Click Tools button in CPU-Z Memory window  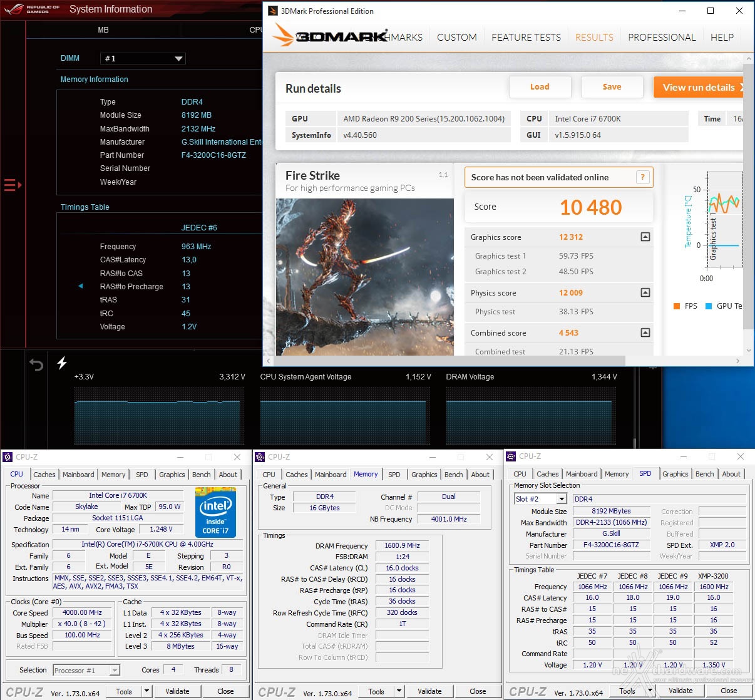pyautogui.click(x=376, y=691)
